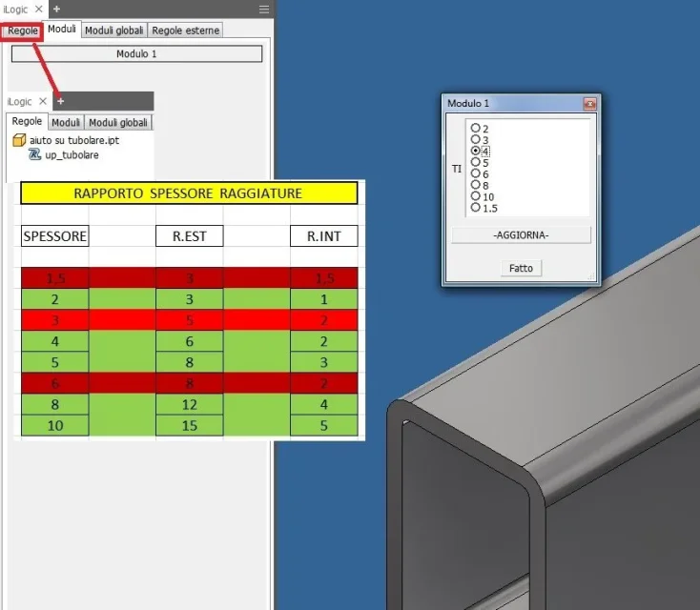The height and width of the screenshot is (610, 700).
Task: Open the iLogic panel hamburger menu
Action: [x=264, y=9]
